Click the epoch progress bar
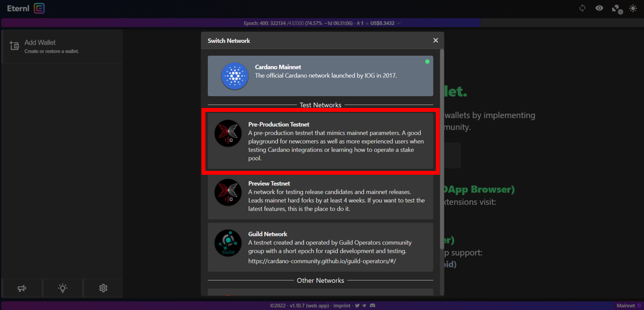The image size is (644, 310). coord(322,23)
